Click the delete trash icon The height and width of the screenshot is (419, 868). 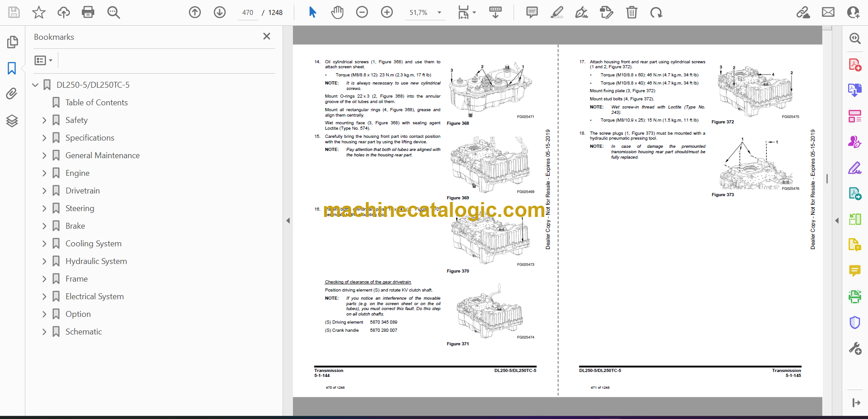pos(632,12)
